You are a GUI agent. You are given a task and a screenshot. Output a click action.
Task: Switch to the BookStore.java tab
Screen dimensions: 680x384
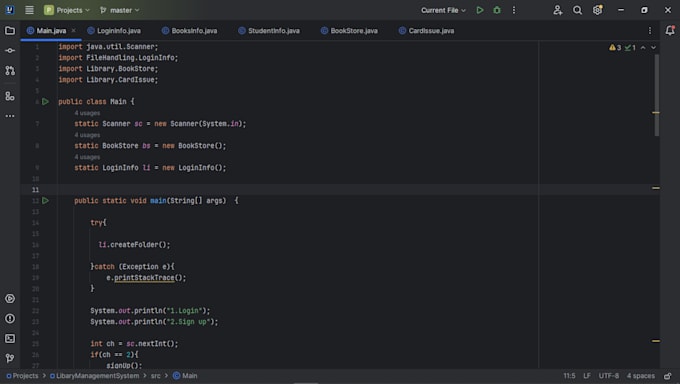(x=349, y=31)
